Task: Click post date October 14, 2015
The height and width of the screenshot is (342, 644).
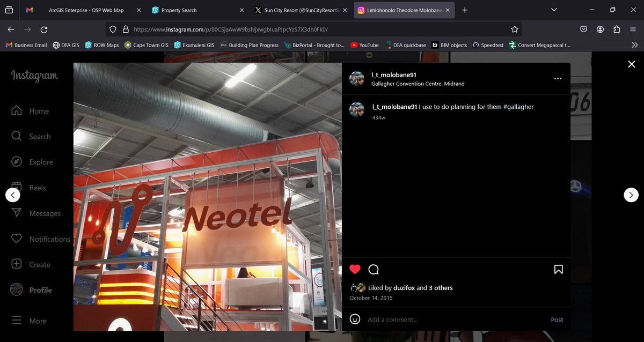Action: pyautogui.click(x=371, y=298)
